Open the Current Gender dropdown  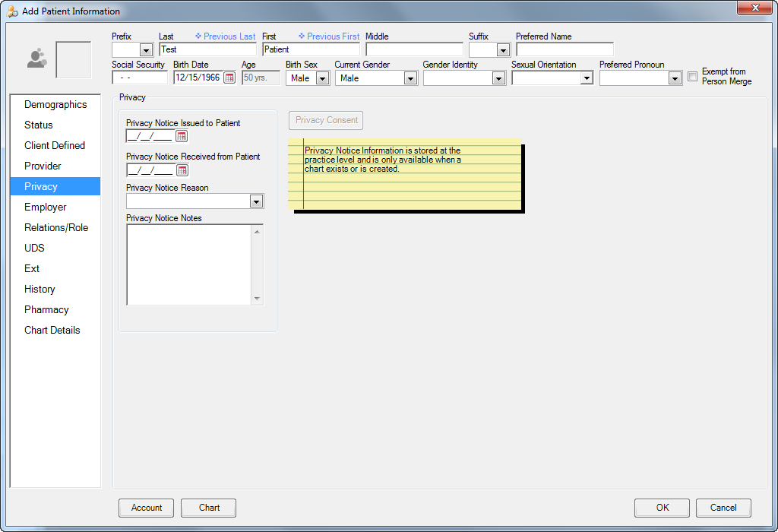click(x=410, y=78)
